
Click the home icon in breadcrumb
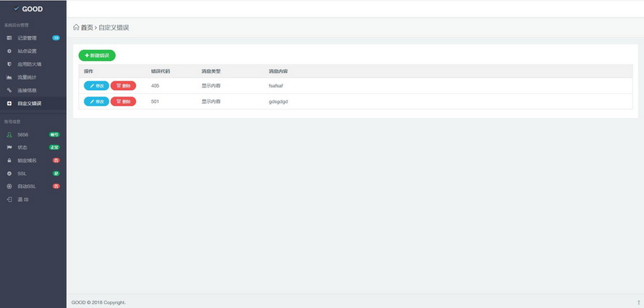click(76, 27)
